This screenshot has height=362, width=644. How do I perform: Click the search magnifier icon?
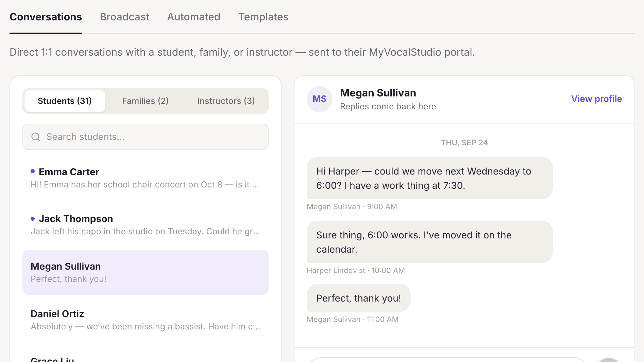(36, 137)
